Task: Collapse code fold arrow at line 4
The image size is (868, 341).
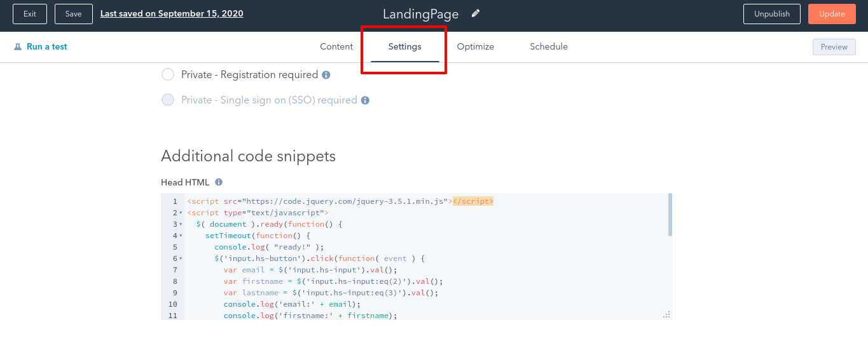Action: (x=181, y=236)
